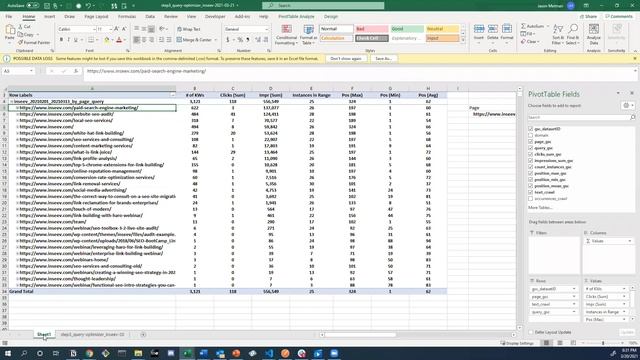640x360 pixels.
Task: Apply italic formatting
Action: pos(69,40)
